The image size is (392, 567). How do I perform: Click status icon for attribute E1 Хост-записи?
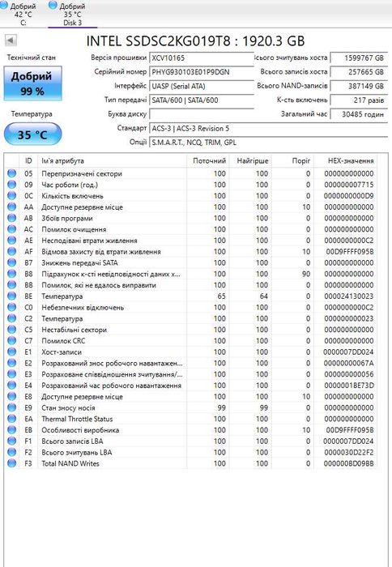coord(12,352)
